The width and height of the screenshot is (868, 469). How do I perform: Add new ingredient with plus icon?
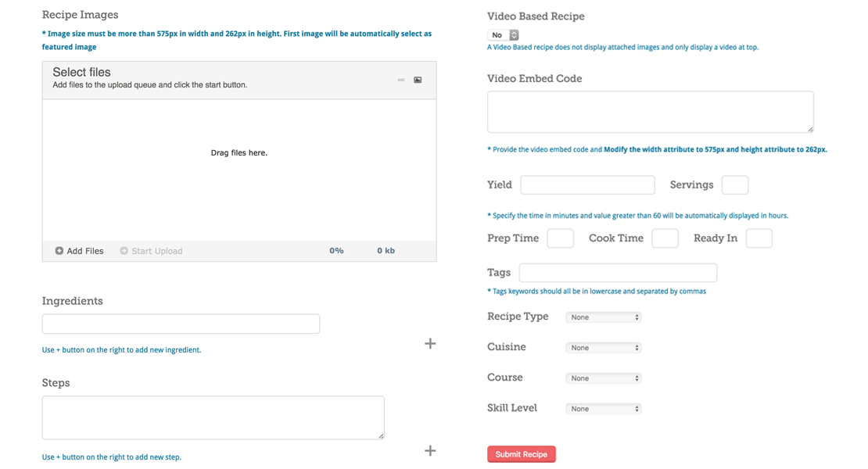coord(430,343)
